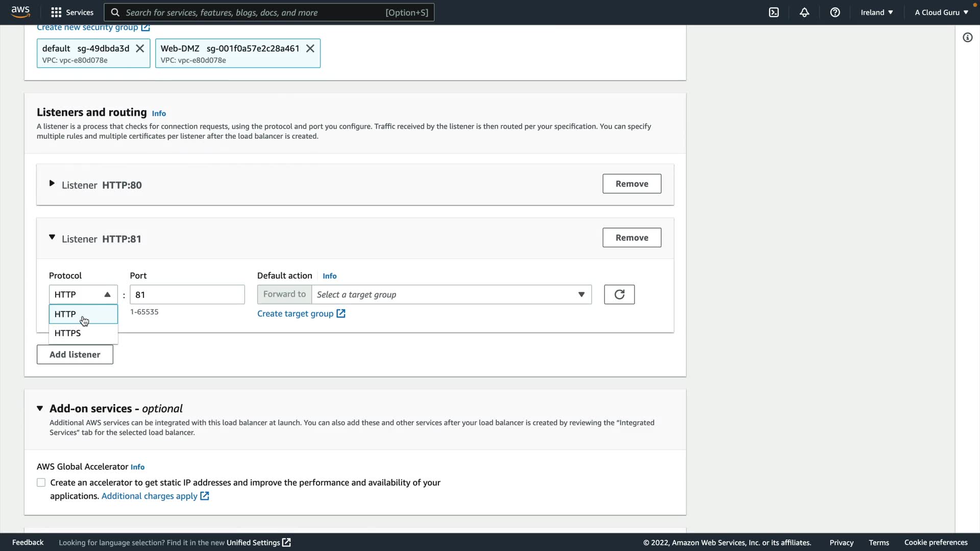
Task: Open the notifications bell
Action: [804, 12]
